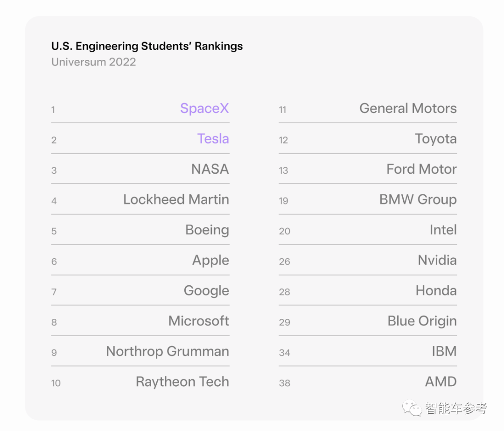Click the 智能车参考 watermark text
504x431 pixels.
[456, 409]
